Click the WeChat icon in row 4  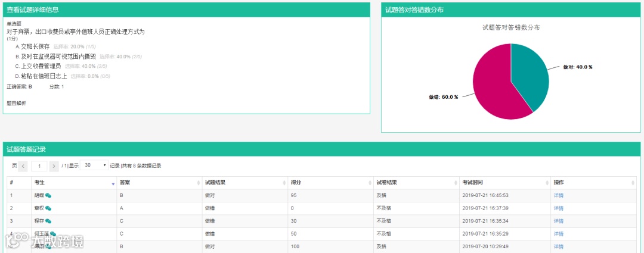pos(53,234)
